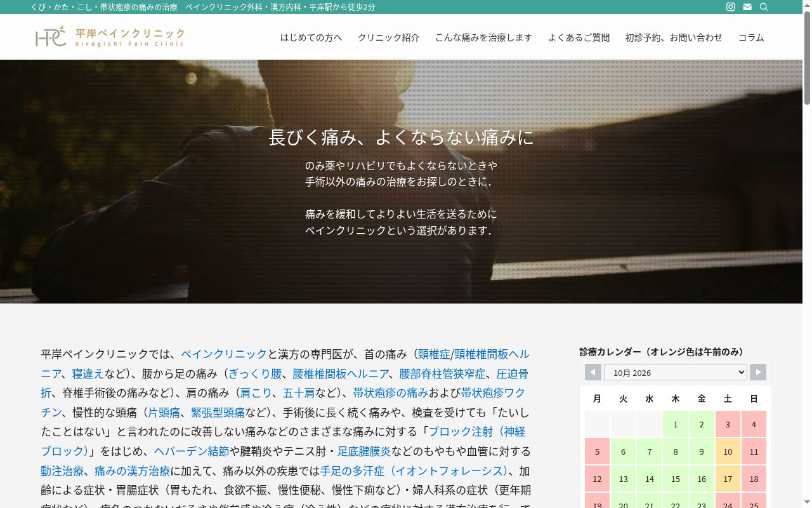The image size is (812, 508).
Task: Open the よくあるご質問 menu
Action: 579,37
